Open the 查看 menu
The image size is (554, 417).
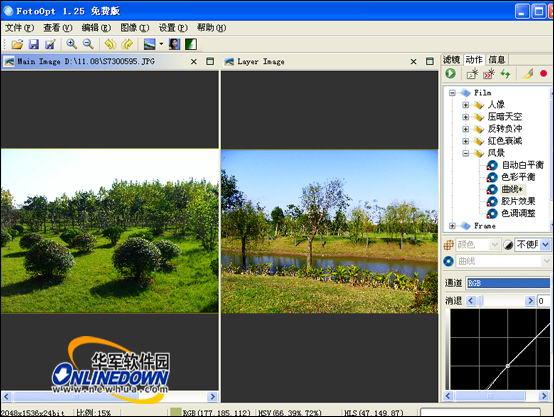tap(58, 28)
